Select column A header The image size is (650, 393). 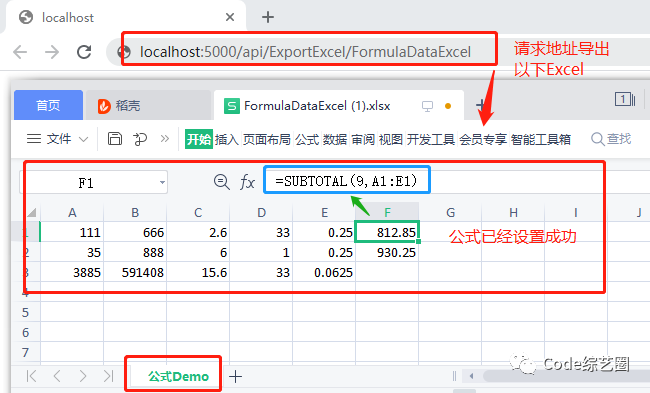click(72, 213)
